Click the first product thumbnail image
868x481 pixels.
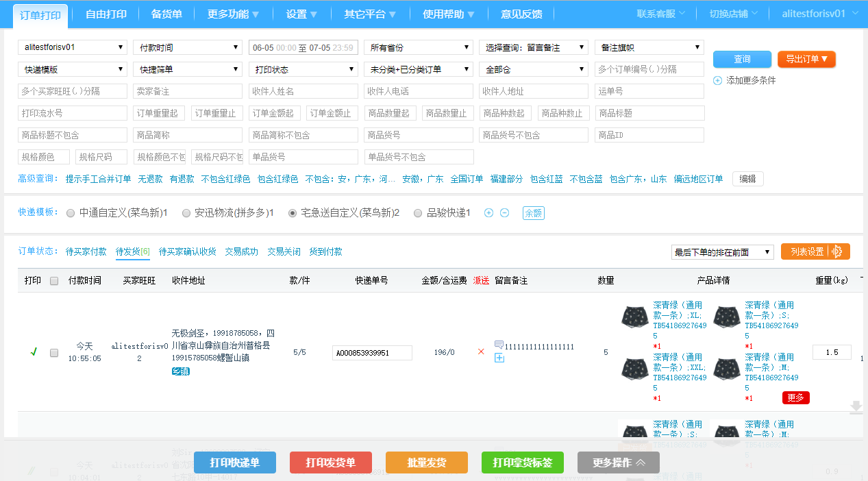(x=634, y=316)
